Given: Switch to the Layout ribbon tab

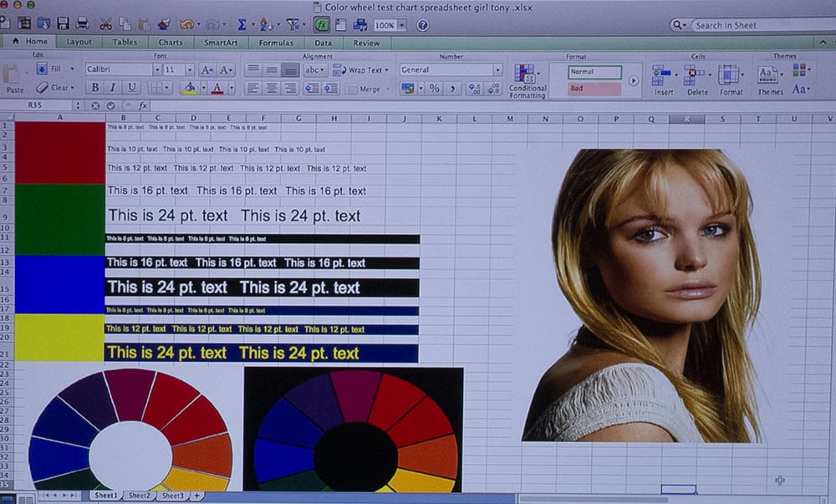Looking at the screenshot, I should (79, 42).
